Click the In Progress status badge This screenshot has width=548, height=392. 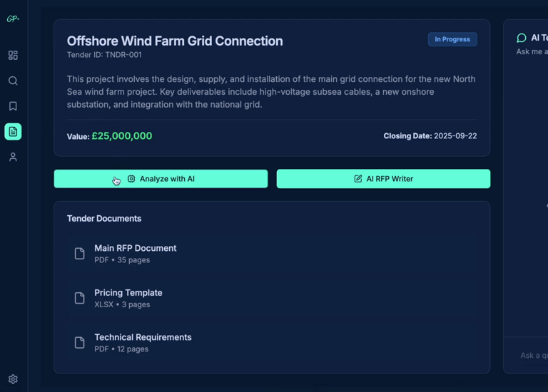click(452, 39)
